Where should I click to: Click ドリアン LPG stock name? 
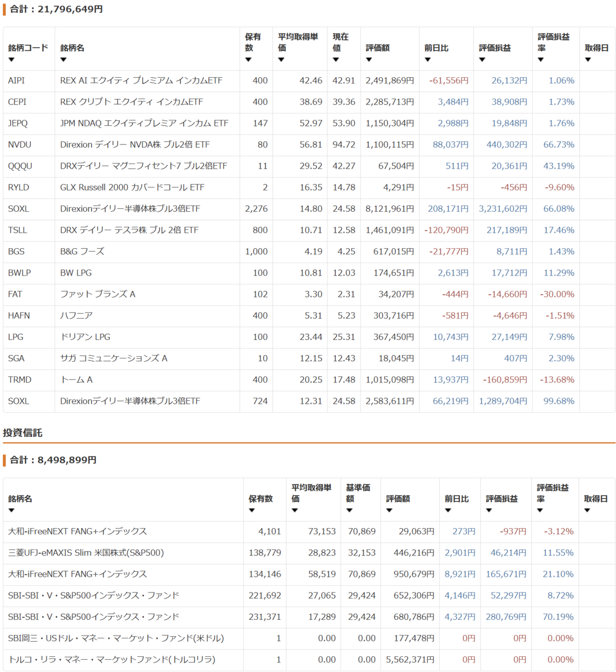coord(85,337)
